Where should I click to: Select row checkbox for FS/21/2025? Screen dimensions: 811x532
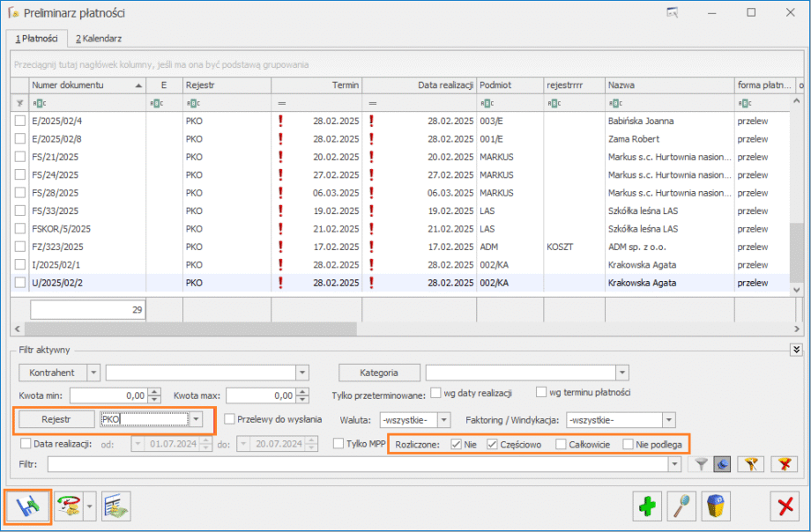20,156
